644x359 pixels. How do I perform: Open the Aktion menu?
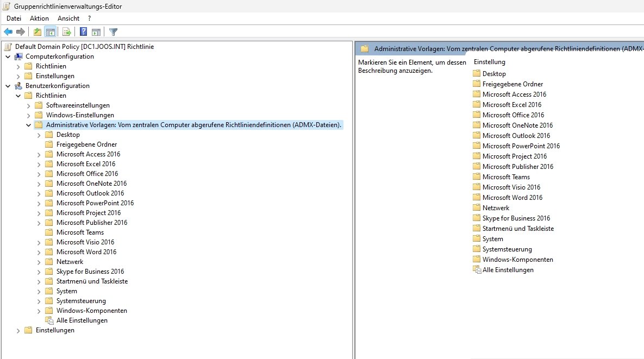(39, 18)
